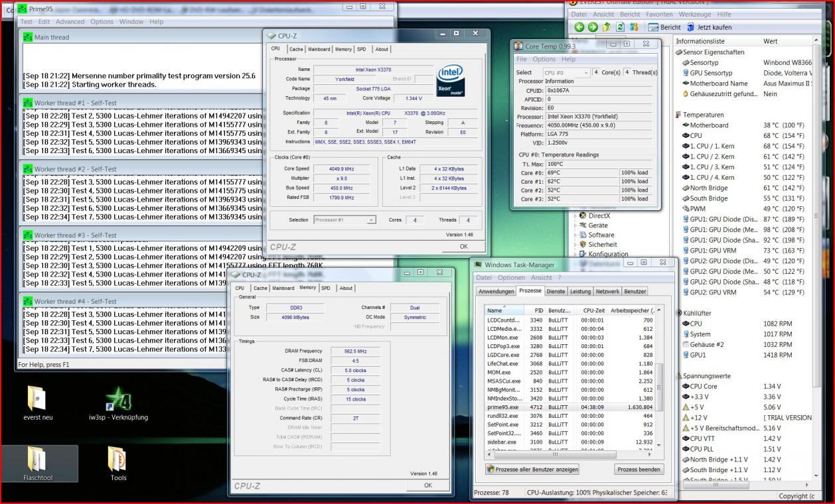Expand the Software node in EVEREST tree
The height and width of the screenshot is (504, 835).
tap(575, 235)
